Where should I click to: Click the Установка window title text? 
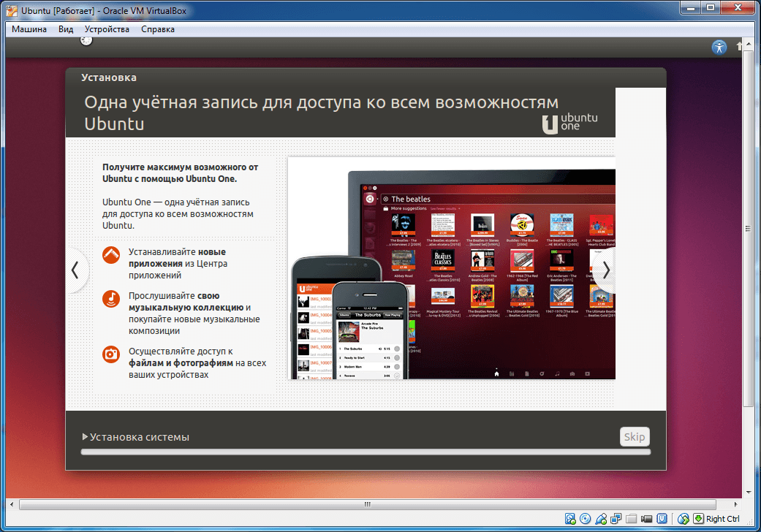point(109,77)
